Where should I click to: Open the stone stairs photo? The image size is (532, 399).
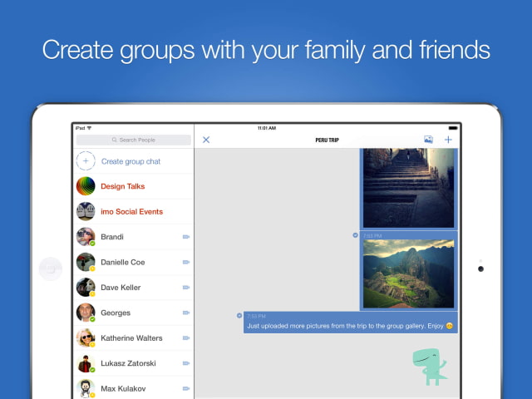(x=408, y=189)
